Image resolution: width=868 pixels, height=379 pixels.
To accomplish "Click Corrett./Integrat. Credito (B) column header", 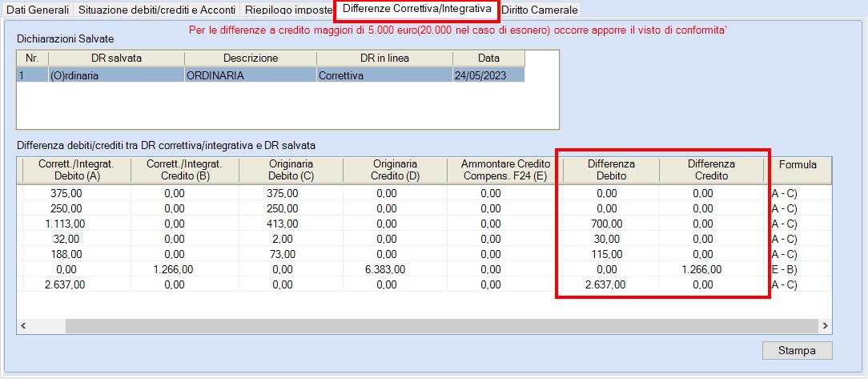I will point(184,170).
